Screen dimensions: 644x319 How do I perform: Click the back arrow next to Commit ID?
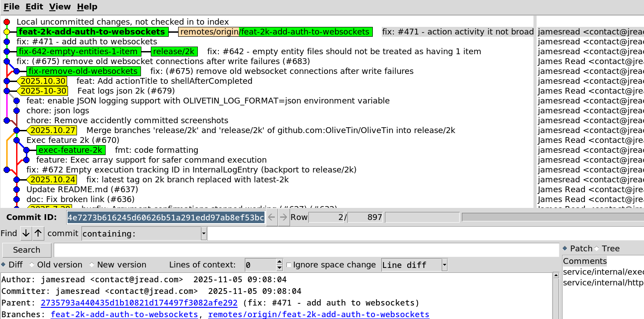point(272,218)
